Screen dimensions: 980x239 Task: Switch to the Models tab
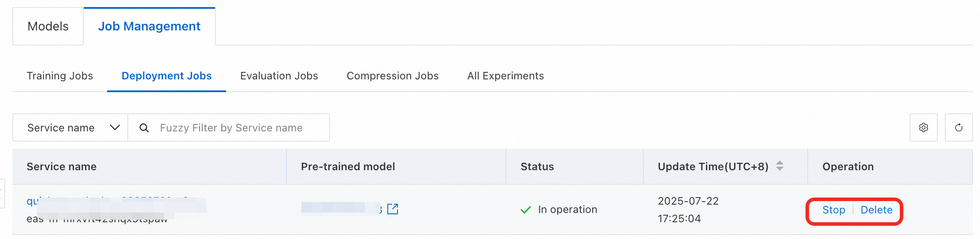[x=48, y=26]
